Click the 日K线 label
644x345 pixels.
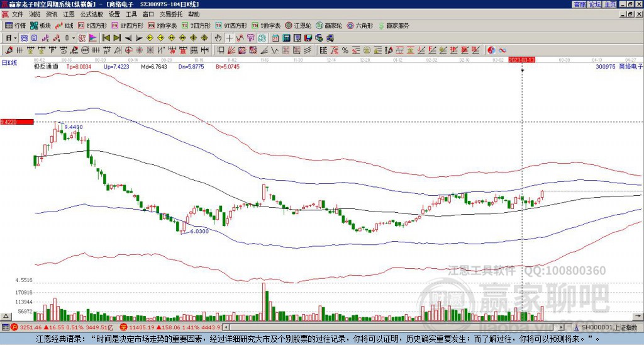point(9,63)
